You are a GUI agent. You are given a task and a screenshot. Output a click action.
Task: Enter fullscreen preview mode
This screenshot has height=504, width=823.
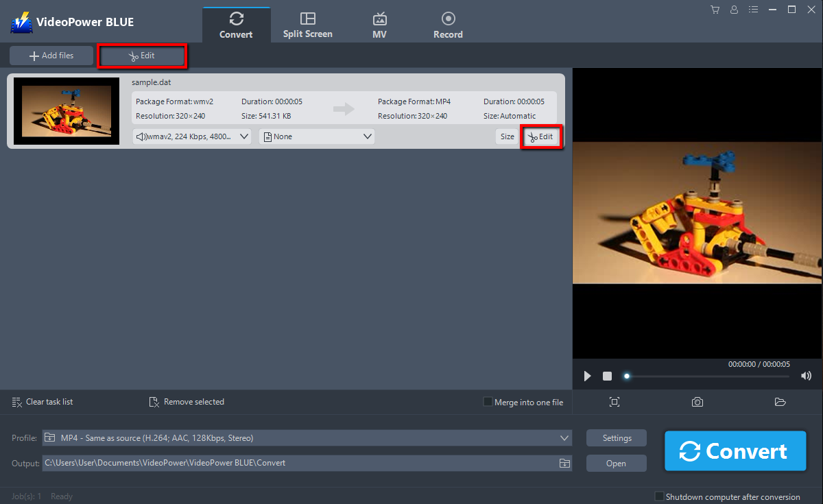point(615,402)
